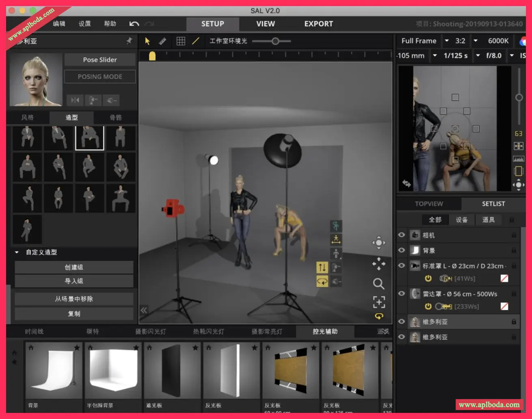
Task: Adjust the 工作室环境光 slider
Action: click(x=275, y=41)
